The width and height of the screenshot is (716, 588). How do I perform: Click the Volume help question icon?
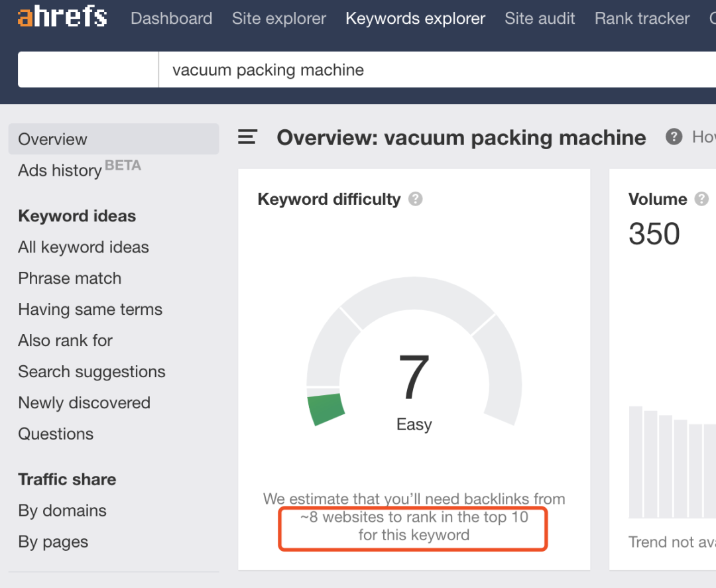[x=701, y=199]
